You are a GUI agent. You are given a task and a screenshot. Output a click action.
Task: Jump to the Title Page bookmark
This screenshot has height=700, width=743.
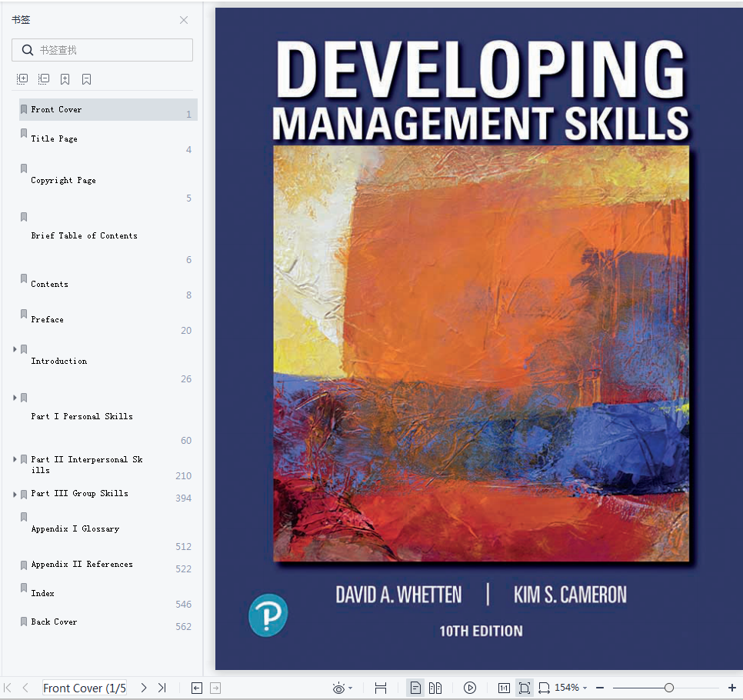point(54,139)
